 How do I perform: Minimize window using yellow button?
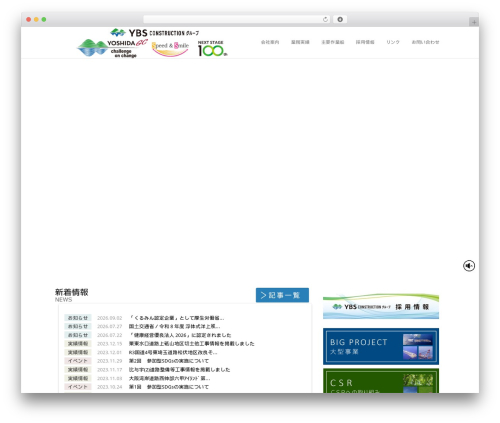pyautogui.click(x=36, y=19)
